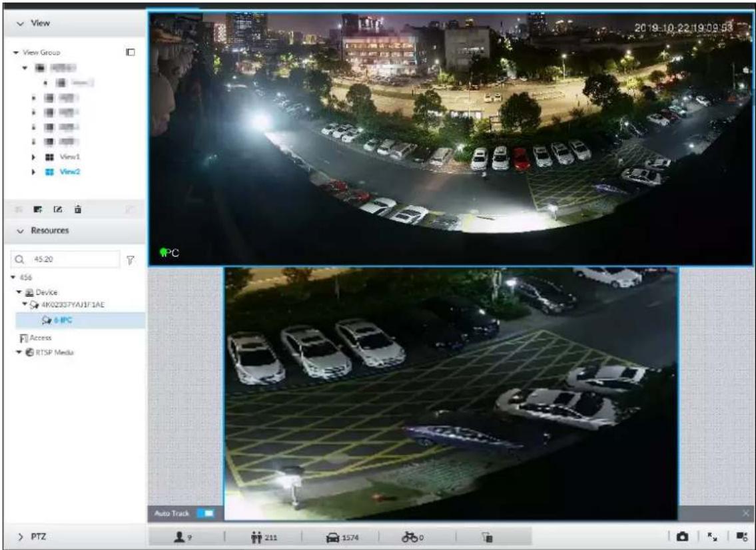Expand the View1 tree arrow

pyautogui.click(x=33, y=157)
